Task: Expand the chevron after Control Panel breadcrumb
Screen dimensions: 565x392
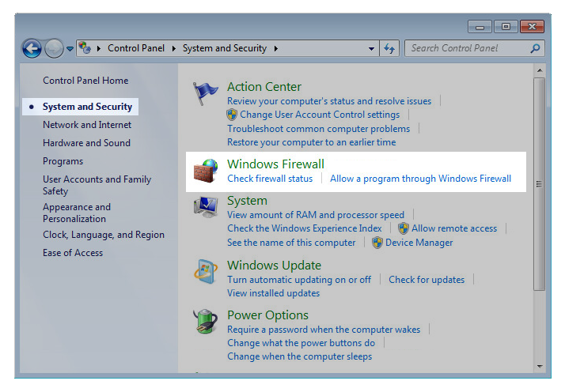Action: [x=173, y=48]
